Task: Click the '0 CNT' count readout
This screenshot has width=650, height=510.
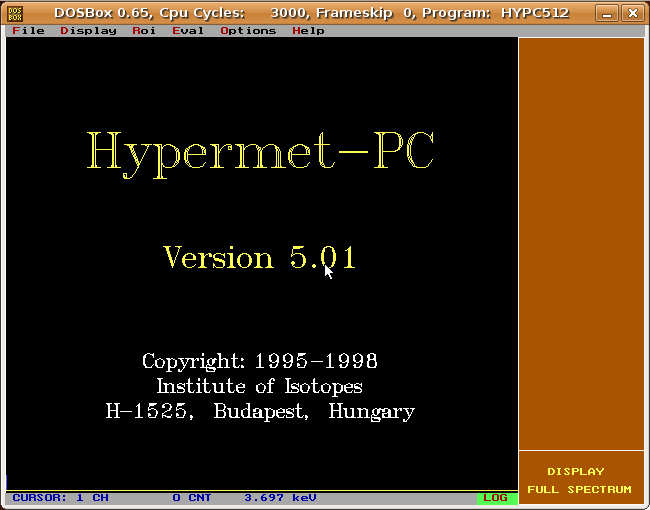Action: [x=192, y=498]
